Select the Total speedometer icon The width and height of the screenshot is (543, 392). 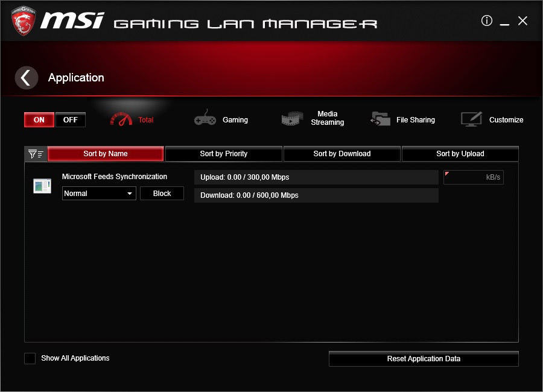pyautogui.click(x=121, y=119)
